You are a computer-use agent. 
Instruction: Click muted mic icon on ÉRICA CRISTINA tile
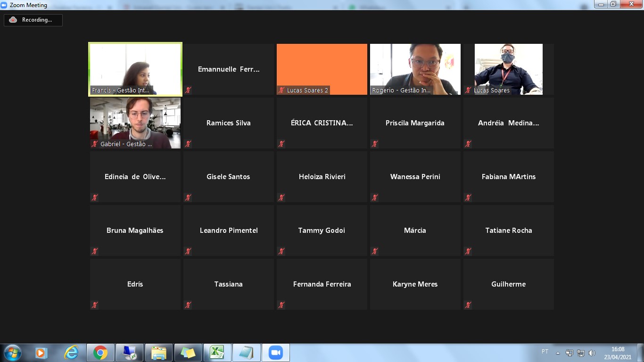(281, 144)
